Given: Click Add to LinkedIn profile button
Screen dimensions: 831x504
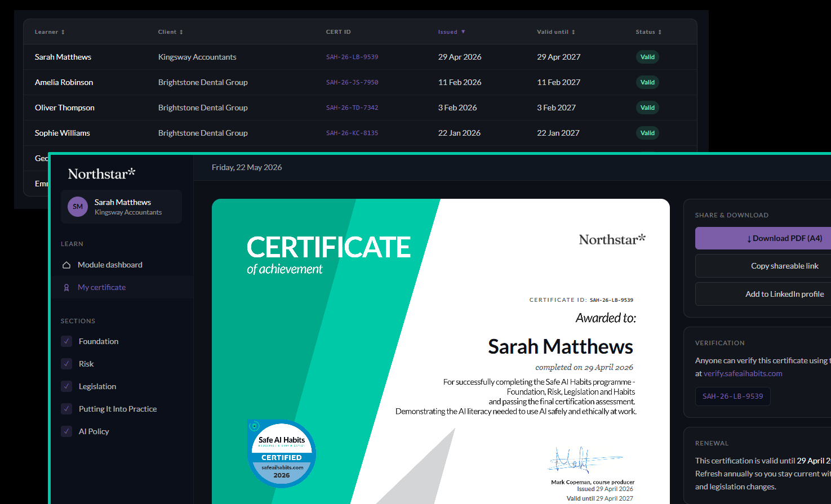Looking at the screenshot, I should [x=763, y=294].
